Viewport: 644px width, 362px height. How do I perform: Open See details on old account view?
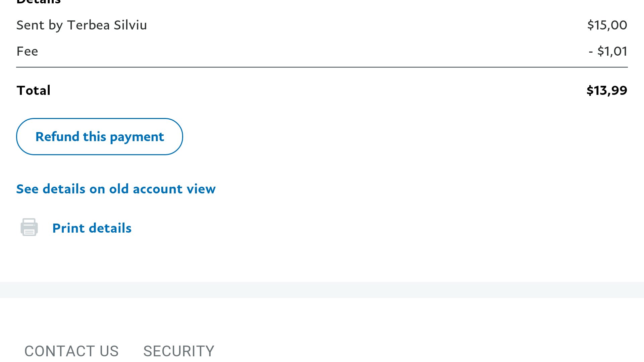click(116, 189)
